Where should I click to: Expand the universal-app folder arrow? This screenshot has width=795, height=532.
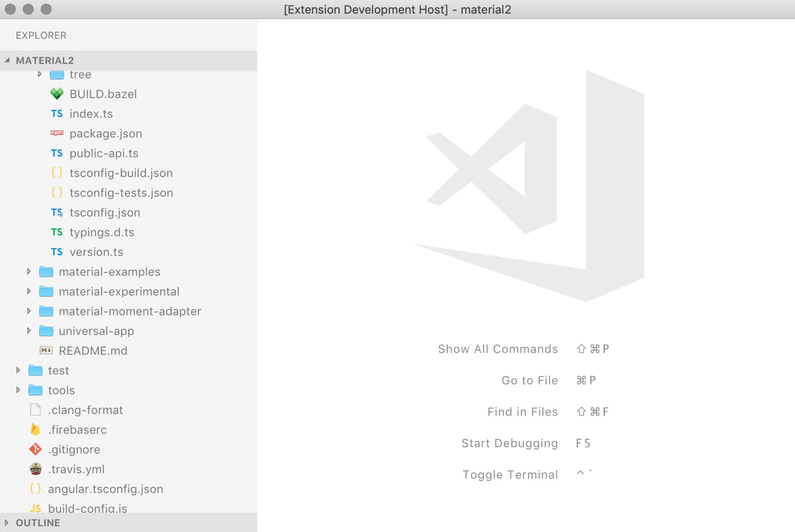29,331
